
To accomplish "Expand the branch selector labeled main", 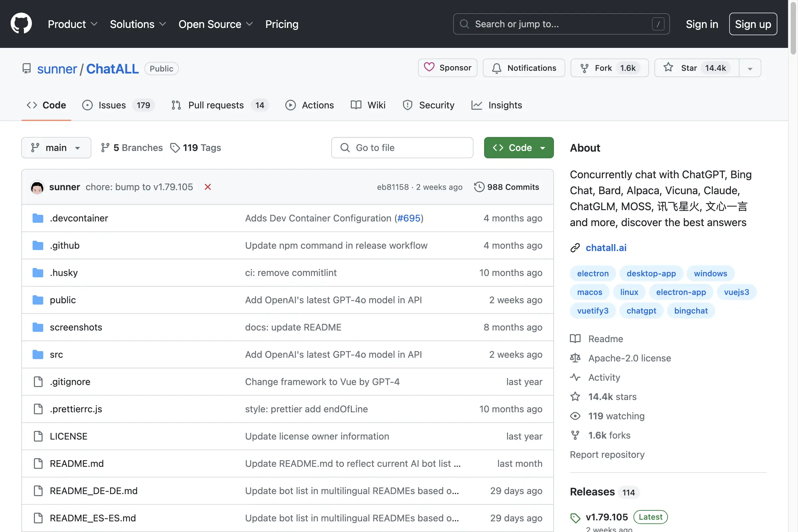I will click(56, 148).
